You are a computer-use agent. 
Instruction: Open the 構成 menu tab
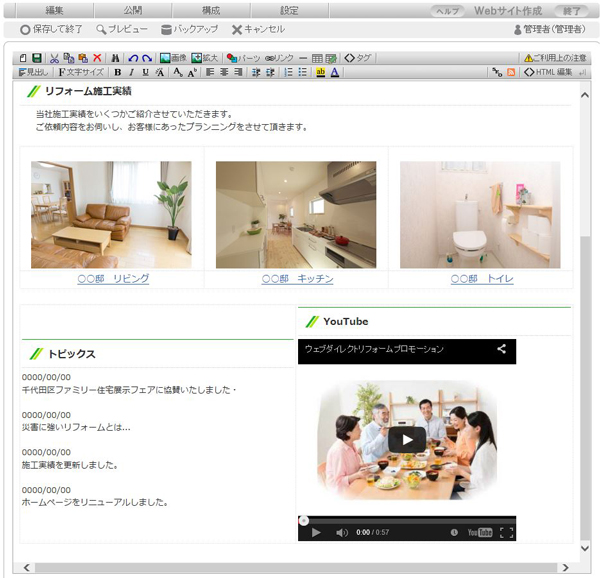211,11
